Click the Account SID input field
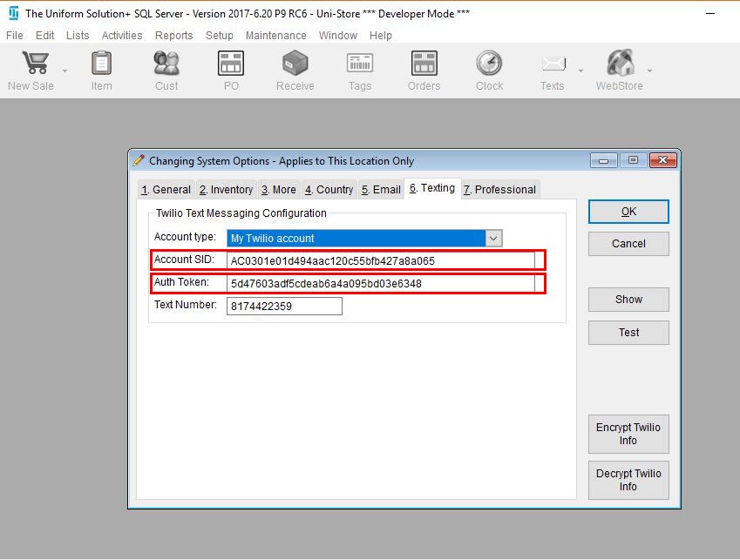740x560 pixels. (x=380, y=260)
